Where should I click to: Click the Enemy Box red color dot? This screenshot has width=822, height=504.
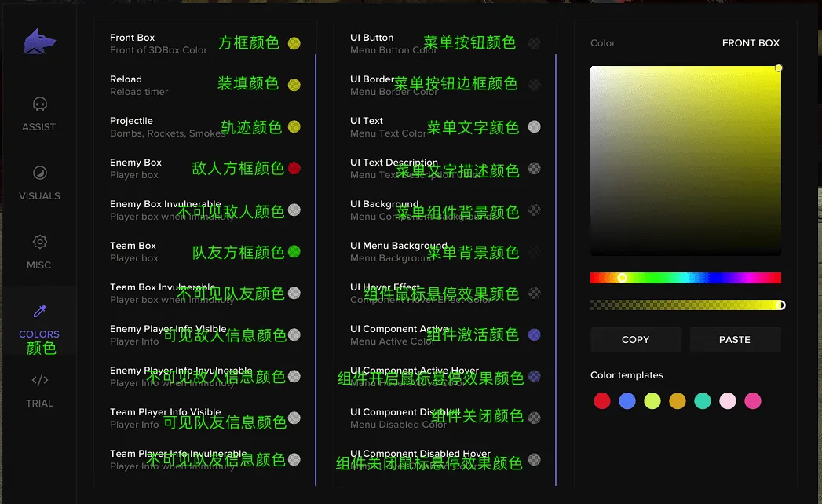294,168
